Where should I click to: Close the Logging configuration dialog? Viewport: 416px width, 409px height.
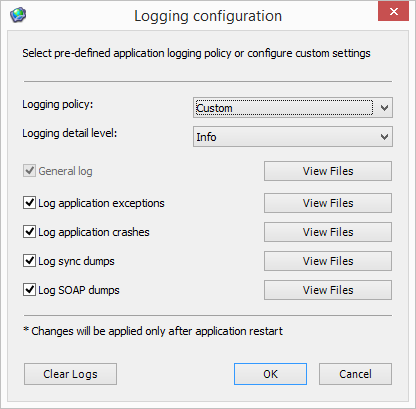point(393,11)
